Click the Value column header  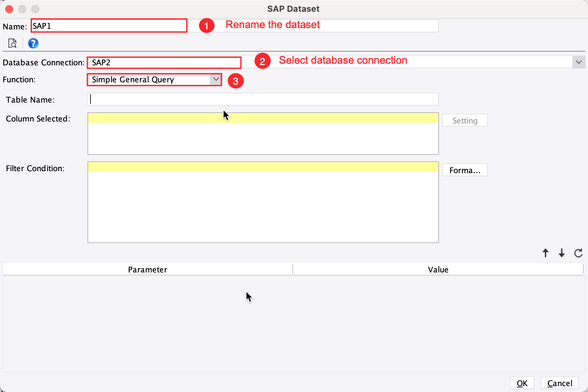point(438,269)
